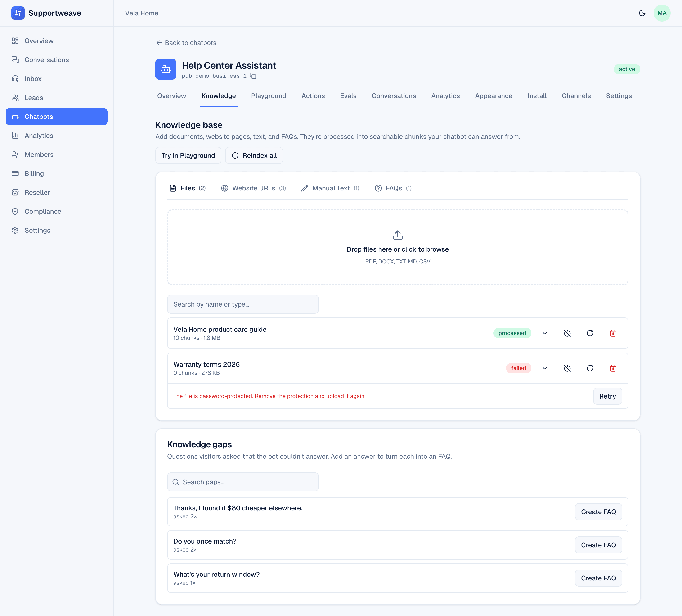Expand Vela Home product care guide details
The height and width of the screenshot is (616, 682).
[544, 333]
